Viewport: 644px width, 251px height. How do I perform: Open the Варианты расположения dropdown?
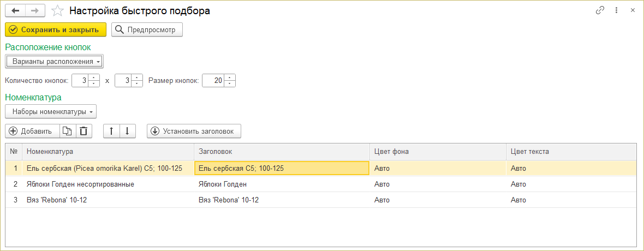tap(54, 61)
